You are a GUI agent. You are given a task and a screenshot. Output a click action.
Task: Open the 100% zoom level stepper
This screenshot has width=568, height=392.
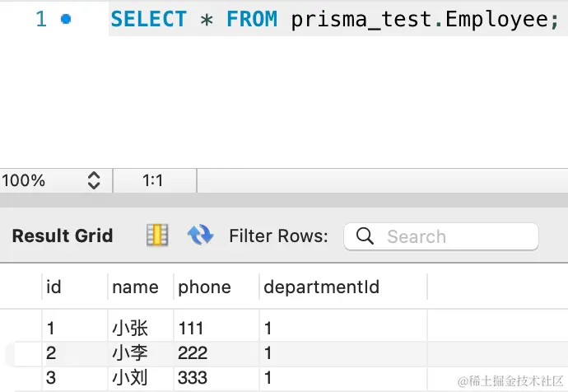pyautogui.click(x=94, y=180)
